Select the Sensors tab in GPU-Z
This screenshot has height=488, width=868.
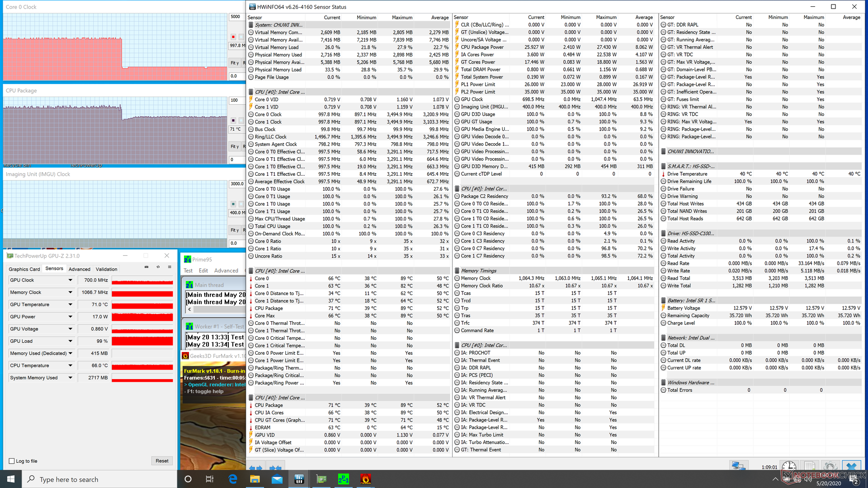tap(54, 268)
